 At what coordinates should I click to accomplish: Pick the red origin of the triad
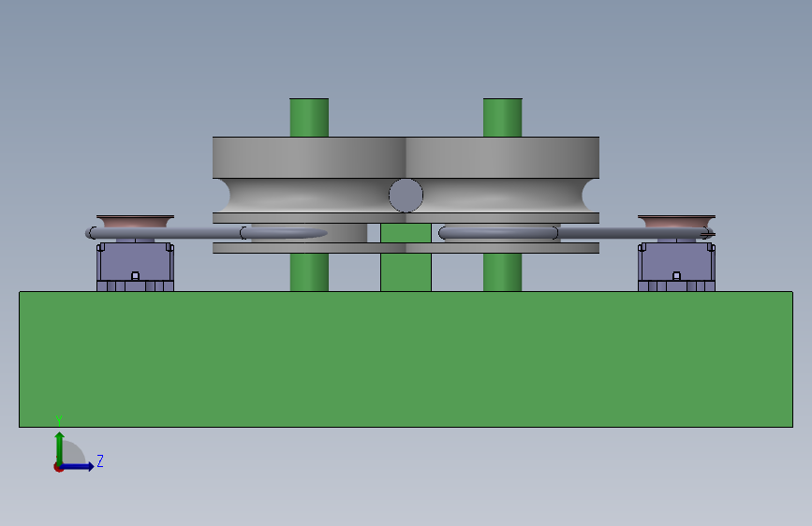pos(58,467)
